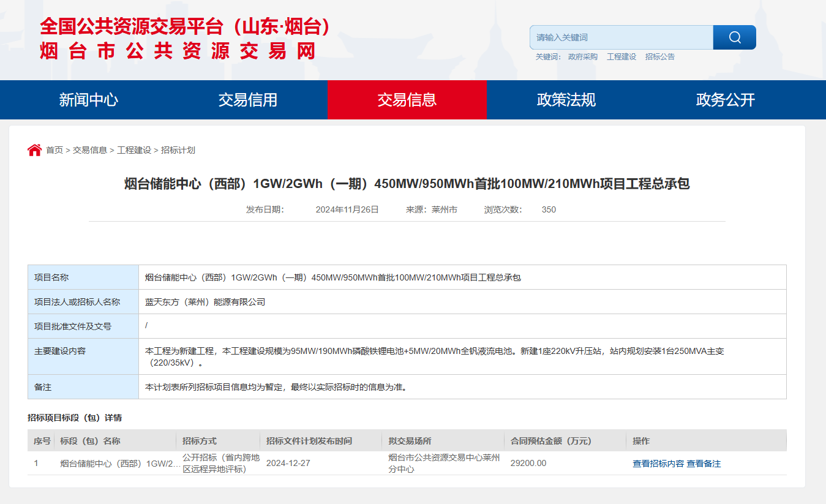Click the page heading about 烟台储能中心 project
Image resolution: width=826 pixels, height=504 pixels.
tap(407, 184)
